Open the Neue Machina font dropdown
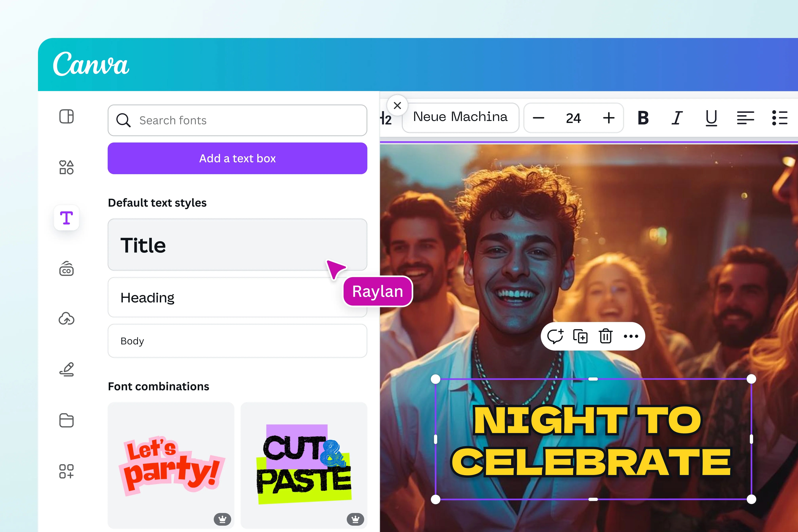 [x=460, y=117]
